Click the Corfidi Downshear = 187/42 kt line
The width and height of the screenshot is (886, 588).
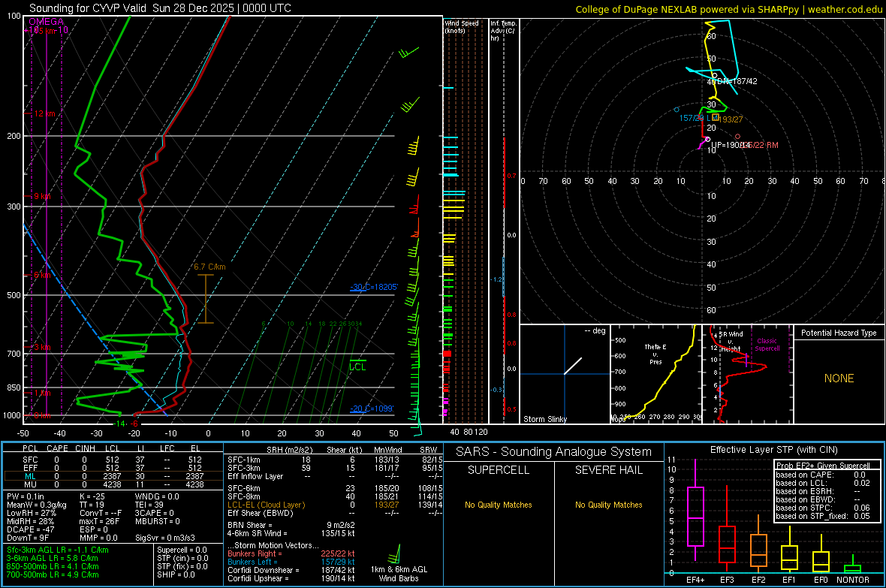pyautogui.click(x=291, y=571)
